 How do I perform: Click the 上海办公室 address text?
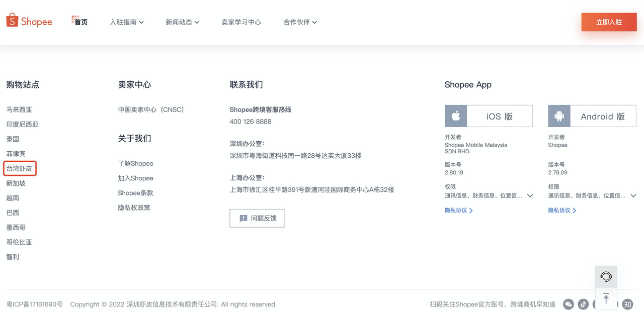point(312,190)
